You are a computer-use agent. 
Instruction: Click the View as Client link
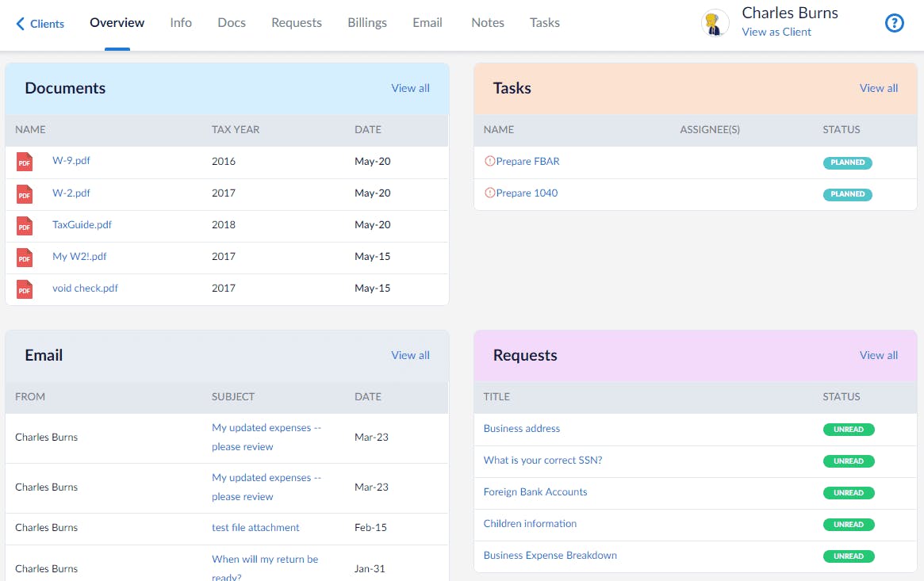[x=776, y=32]
